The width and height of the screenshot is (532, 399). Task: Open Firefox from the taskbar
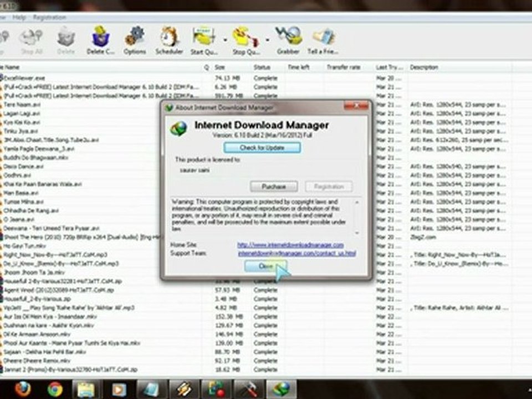pos(22,389)
